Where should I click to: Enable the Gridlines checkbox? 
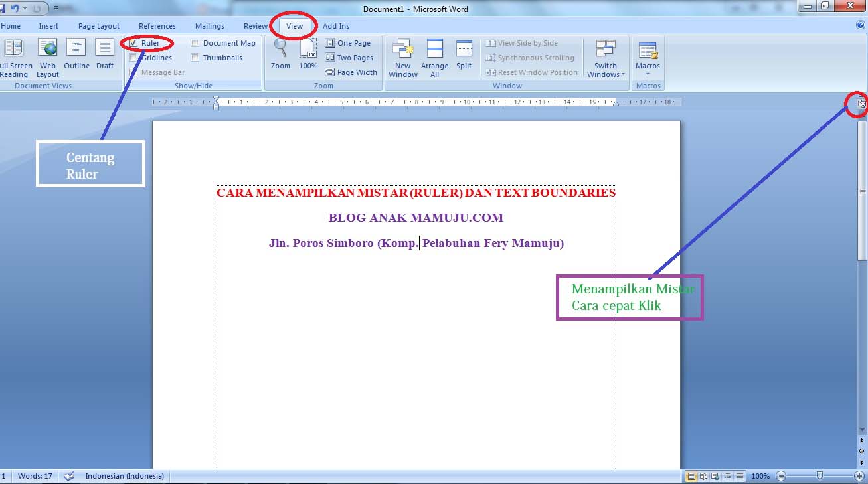pos(133,58)
